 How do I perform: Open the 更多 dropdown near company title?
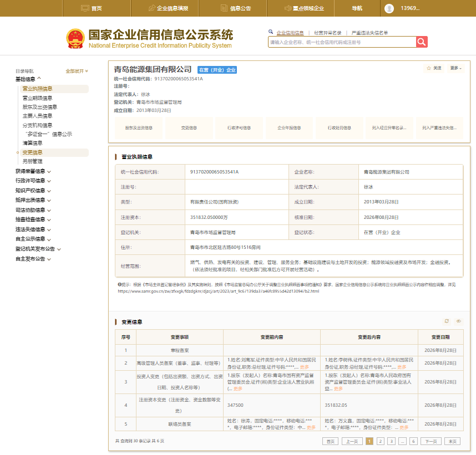tap(455, 68)
